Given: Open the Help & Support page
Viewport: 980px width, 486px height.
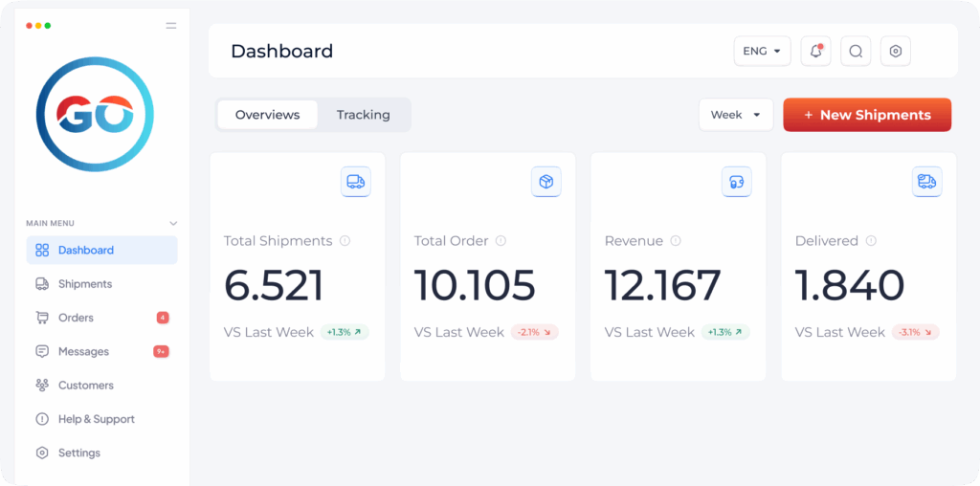Looking at the screenshot, I should click(96, 419).
